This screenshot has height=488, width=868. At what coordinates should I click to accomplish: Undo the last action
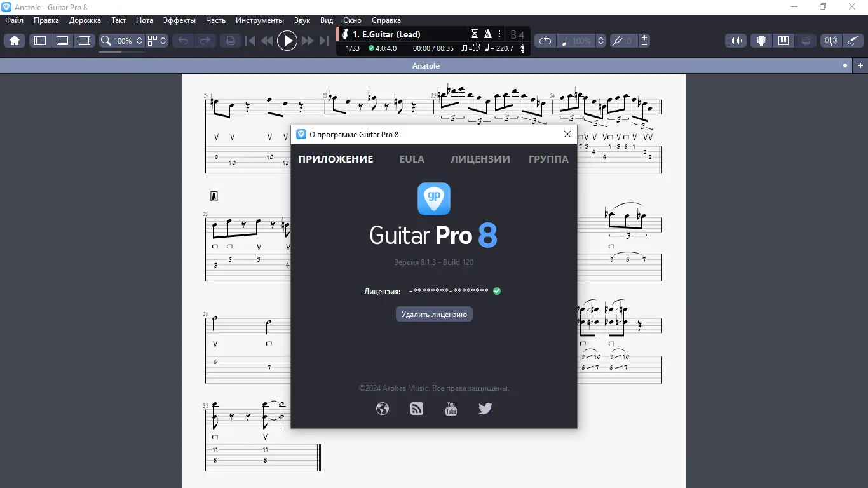tap(183, 41)
